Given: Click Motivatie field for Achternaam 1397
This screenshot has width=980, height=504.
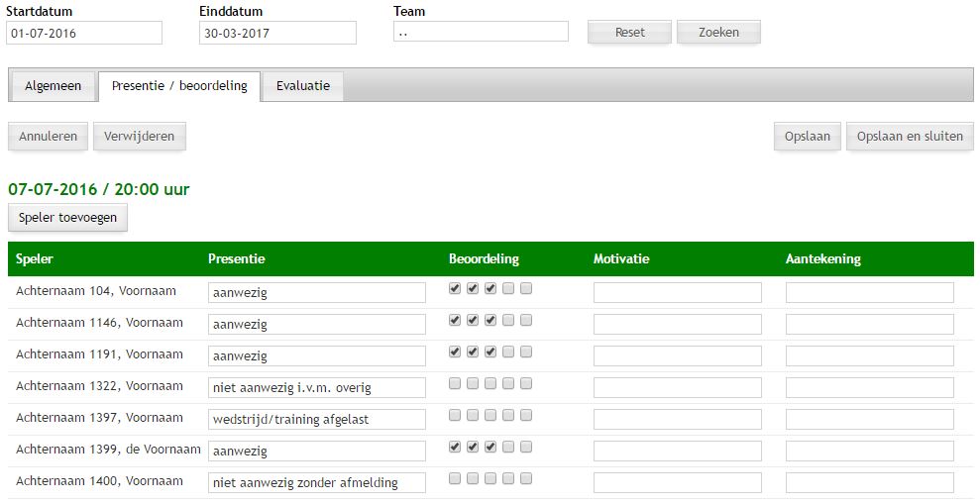Looking at the screenshot, I should click(678, 419).
